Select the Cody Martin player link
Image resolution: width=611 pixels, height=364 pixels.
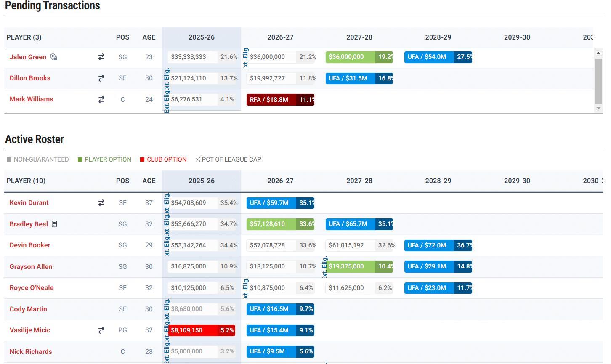28,309
